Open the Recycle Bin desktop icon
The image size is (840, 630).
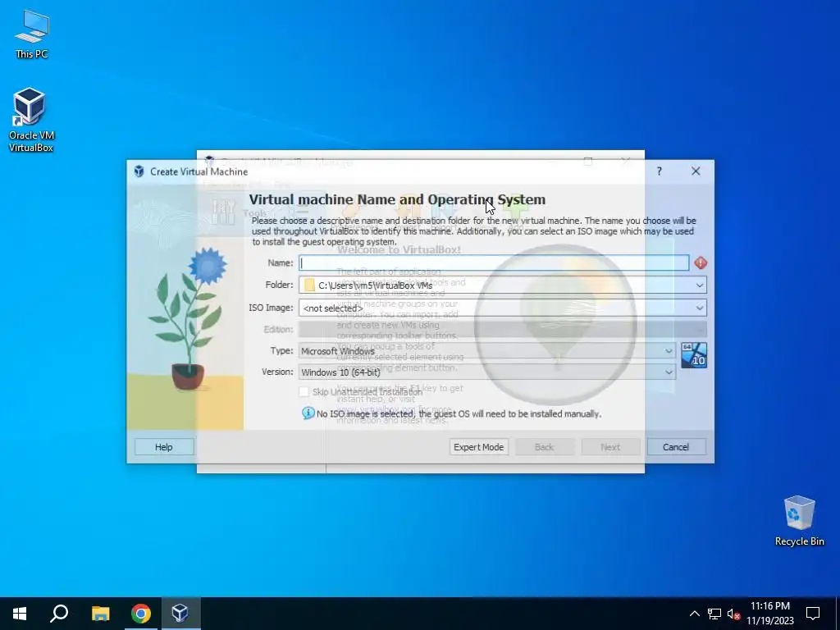click(799, 520)
